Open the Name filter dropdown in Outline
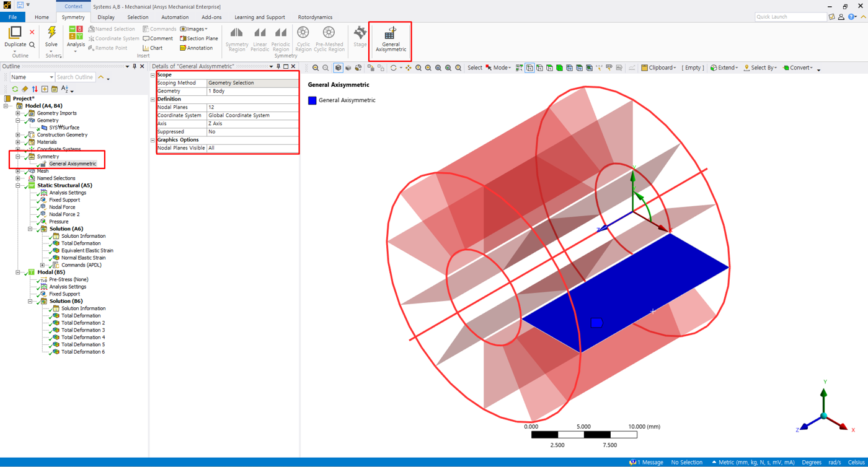Viewport: 868px width, 467px height. [51, 77]
